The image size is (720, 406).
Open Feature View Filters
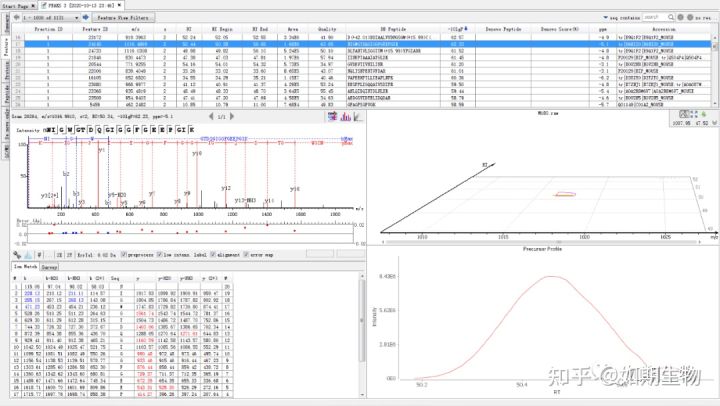coord(123,17)
